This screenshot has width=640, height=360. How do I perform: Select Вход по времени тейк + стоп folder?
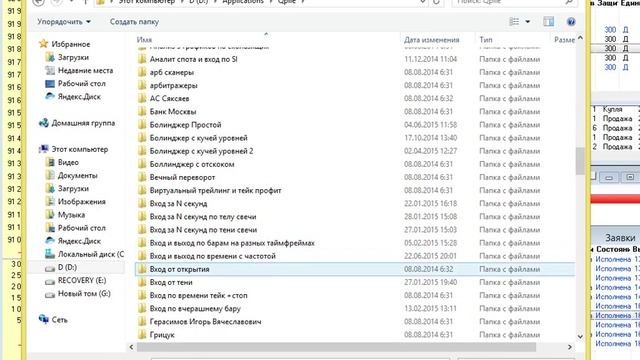pyautogui.click(x=198, y=295)
